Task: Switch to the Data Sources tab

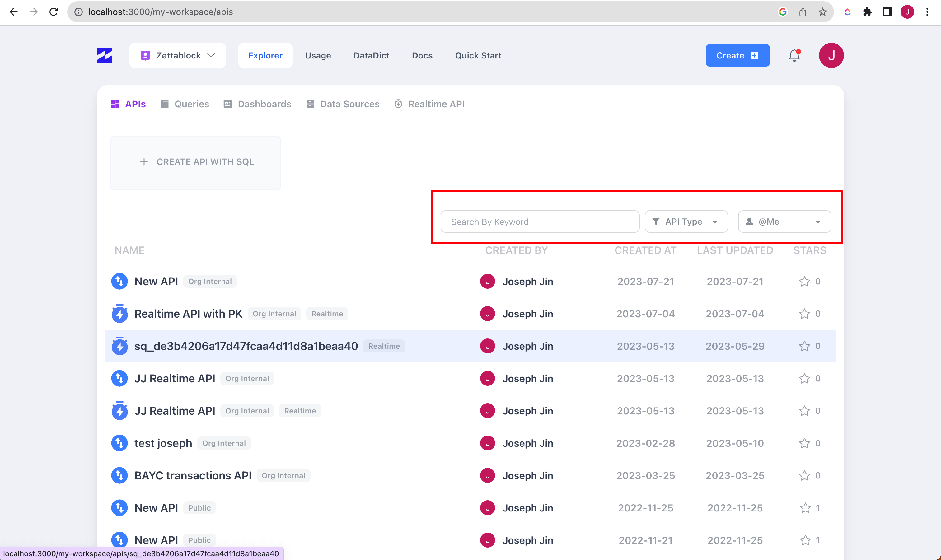Action: (x=343, y=104)
